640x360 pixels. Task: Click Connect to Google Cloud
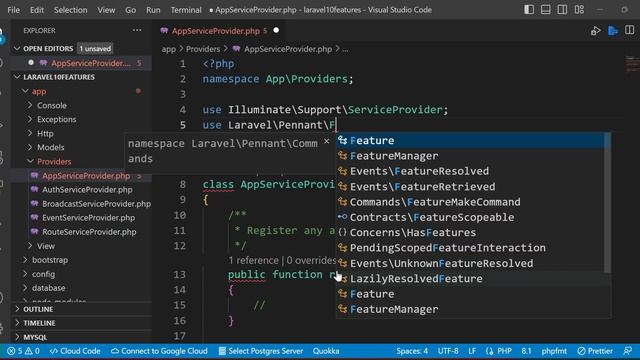(x=159, y=351)
